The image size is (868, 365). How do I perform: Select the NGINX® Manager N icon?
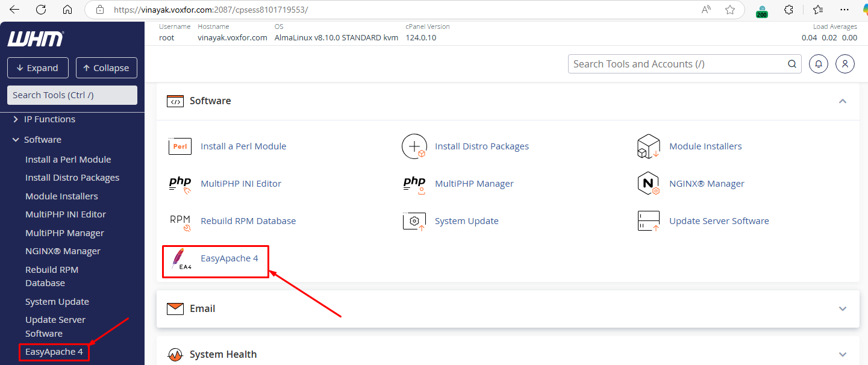[648, 183]
